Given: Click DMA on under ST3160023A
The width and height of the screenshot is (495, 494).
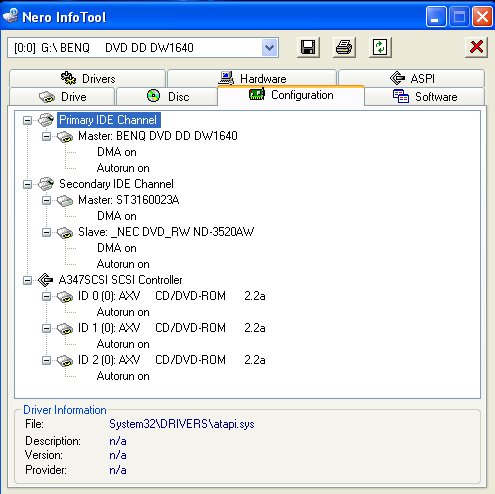Looking at the screenshot, I should 117,216.
